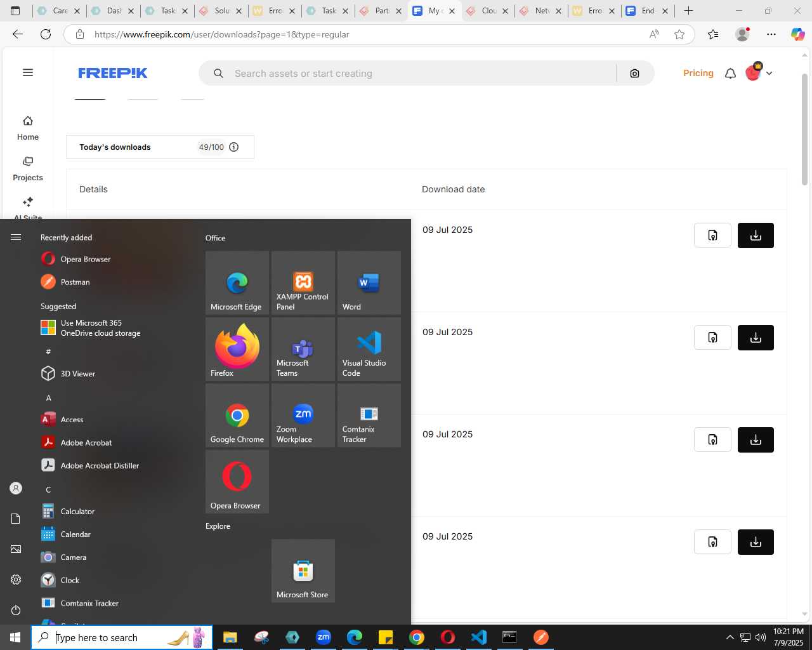
Task: Open the XAMPP Control Panel tile
Action: (303, 283)
